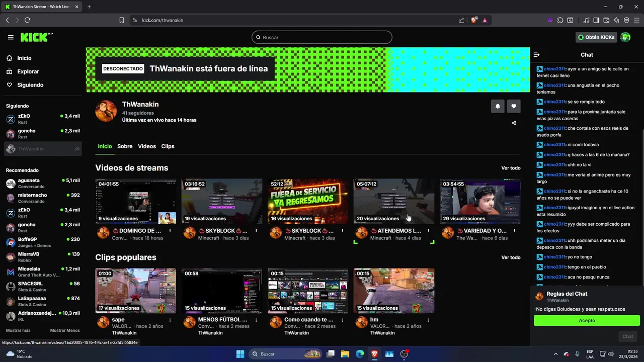Go back in browser history
644x362 pixels.
pos(7,20)
